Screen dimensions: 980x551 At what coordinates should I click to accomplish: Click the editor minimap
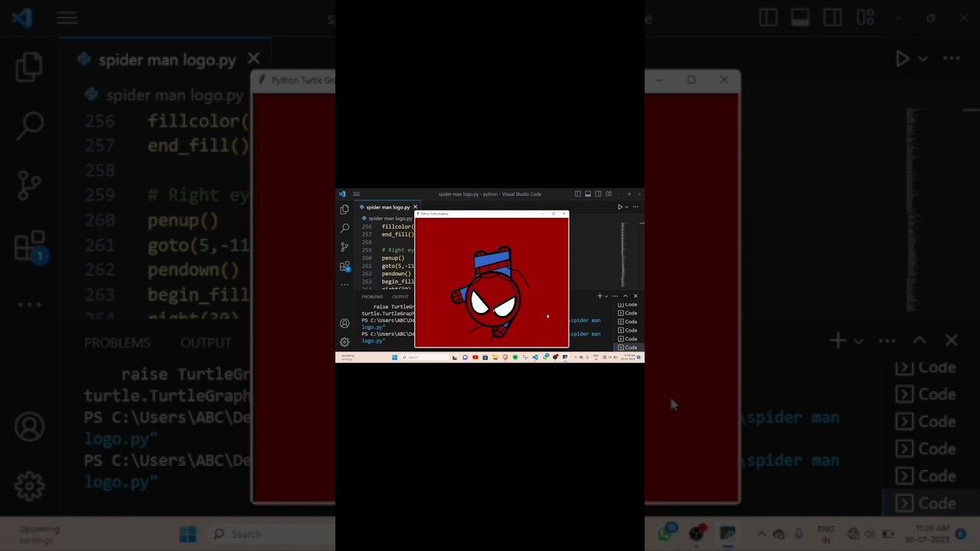[x=623, y=254]
